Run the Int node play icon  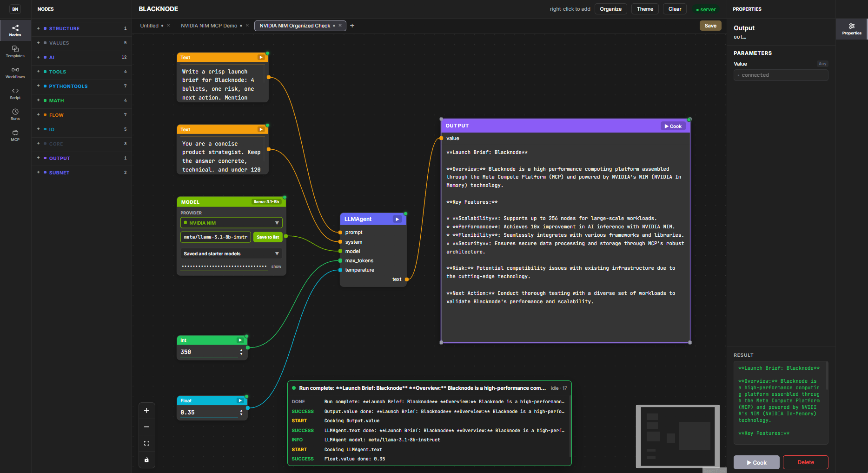pyautogui.click(x=240, y=340)
